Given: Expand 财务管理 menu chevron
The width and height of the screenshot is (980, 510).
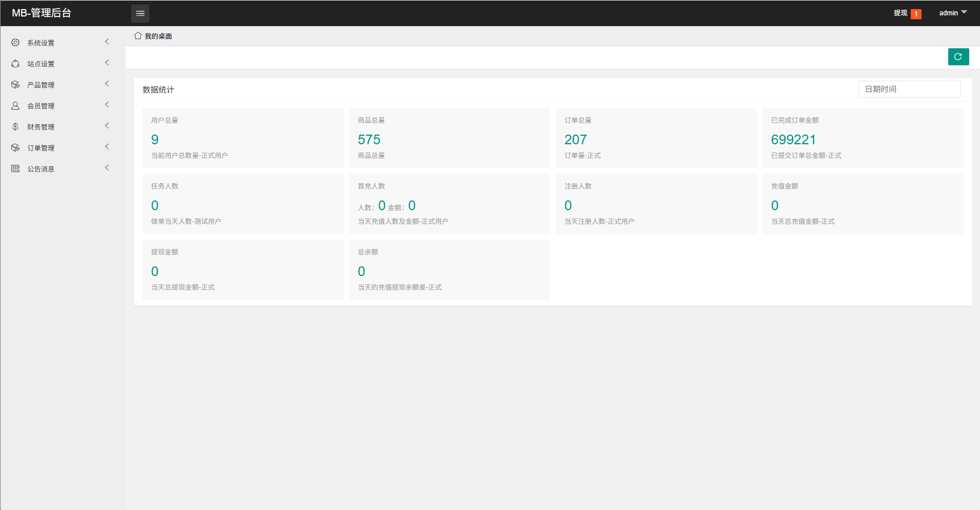Looking at the screenshot, I should pos(107,126).
